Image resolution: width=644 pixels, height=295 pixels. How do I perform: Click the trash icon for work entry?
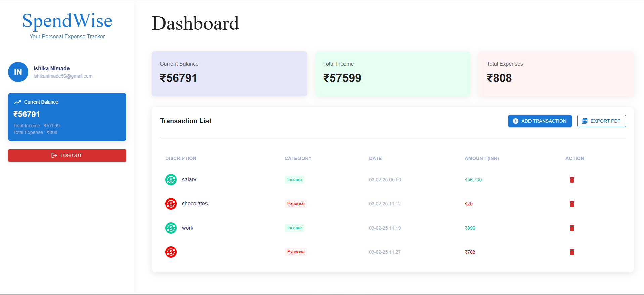pyautogui.click(x=572, y=228)
